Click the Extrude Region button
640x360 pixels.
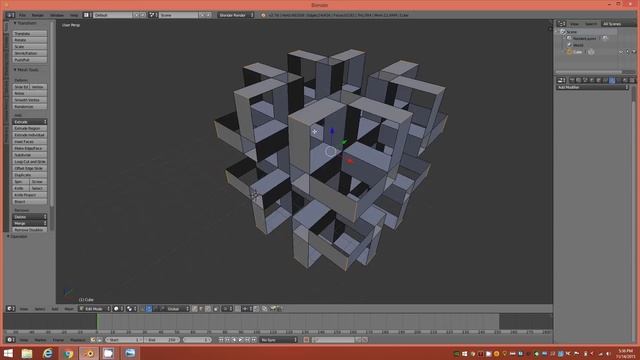[30, 128]
